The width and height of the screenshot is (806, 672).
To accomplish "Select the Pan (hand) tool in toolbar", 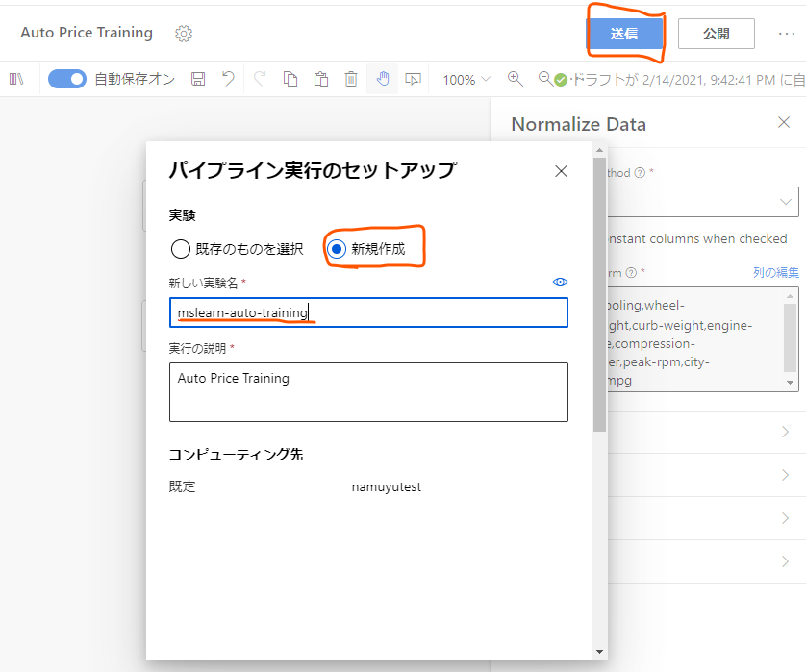I will 382,79.
